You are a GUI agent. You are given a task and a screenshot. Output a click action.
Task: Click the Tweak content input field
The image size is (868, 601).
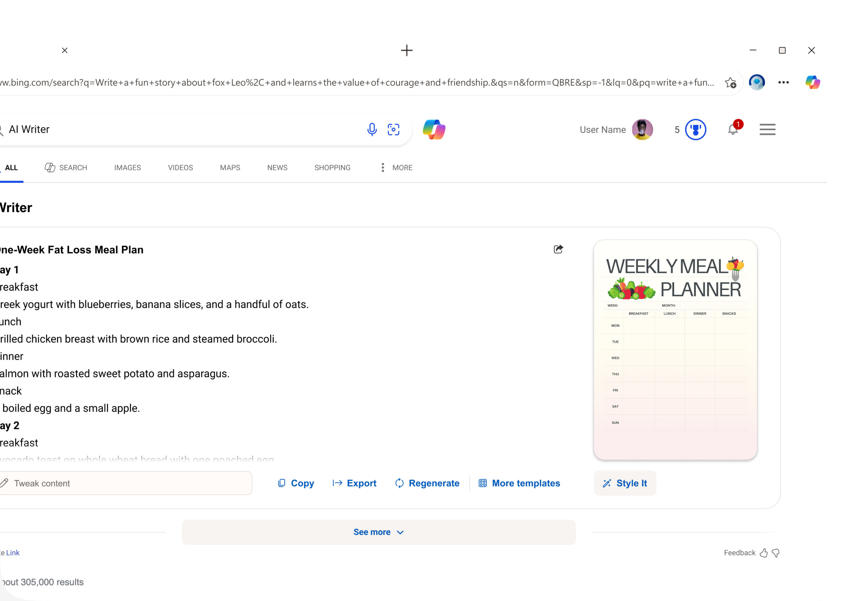(x=126, y=483)
